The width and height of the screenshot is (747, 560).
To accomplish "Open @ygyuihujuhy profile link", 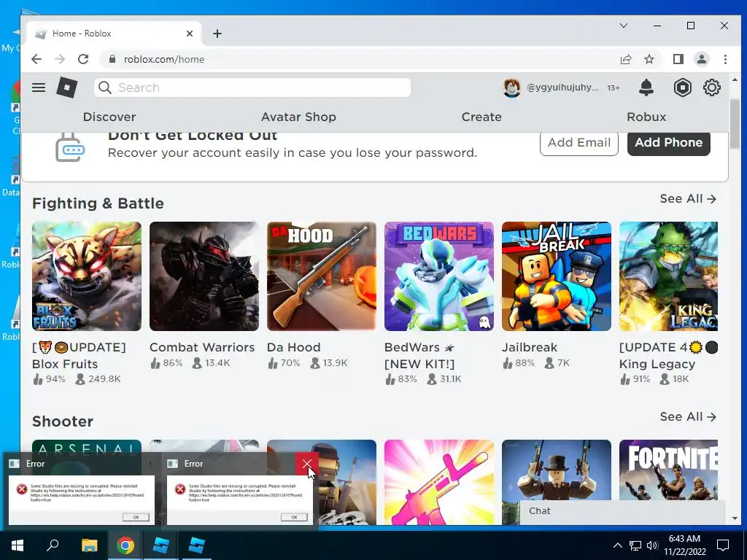I will click(x=562, y=87).
